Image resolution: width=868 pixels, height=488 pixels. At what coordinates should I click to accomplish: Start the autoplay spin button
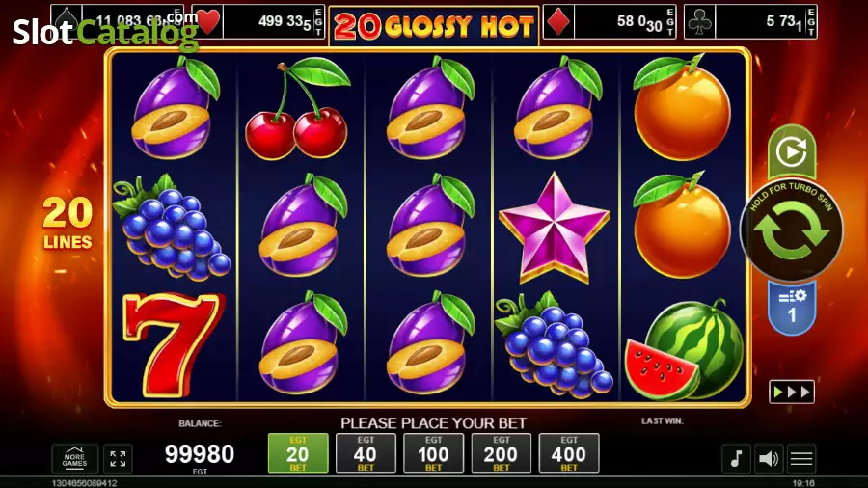(x=792, y=151)
